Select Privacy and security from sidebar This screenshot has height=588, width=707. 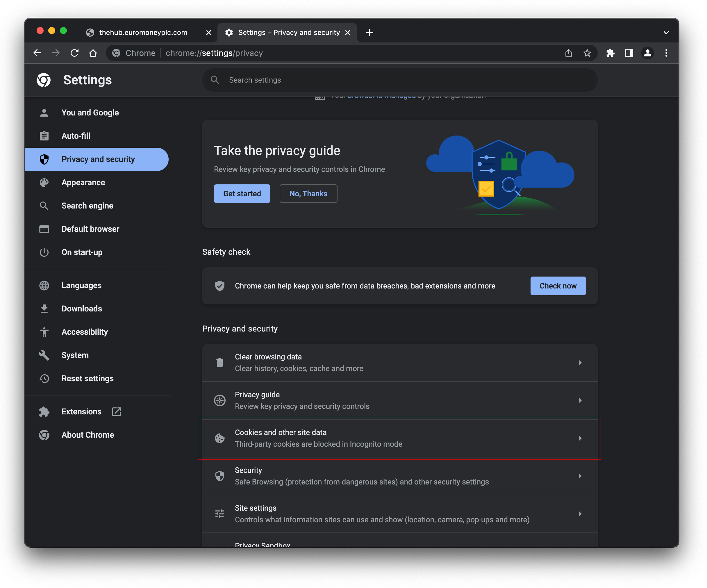coord(97,158)
